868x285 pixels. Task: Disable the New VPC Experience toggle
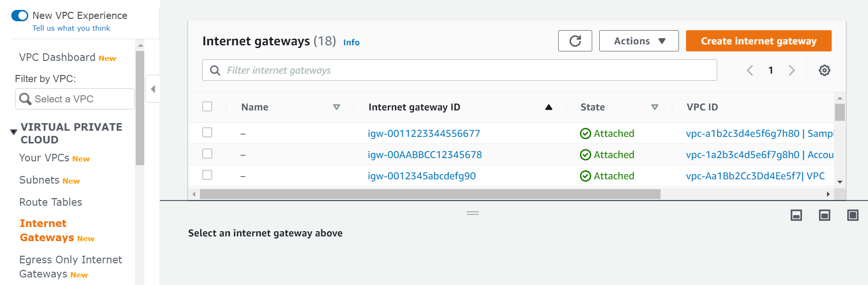point(19,15)
